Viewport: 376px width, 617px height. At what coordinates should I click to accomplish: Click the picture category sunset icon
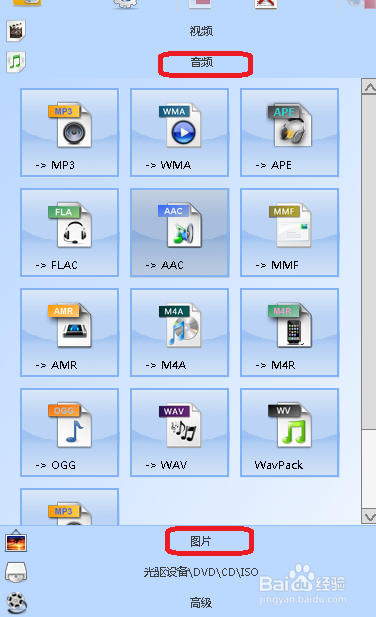tap(16, 542)
